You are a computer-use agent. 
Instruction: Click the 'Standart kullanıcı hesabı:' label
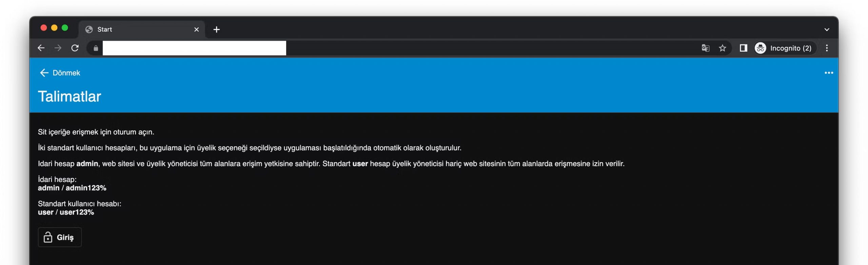coord(80,204)
